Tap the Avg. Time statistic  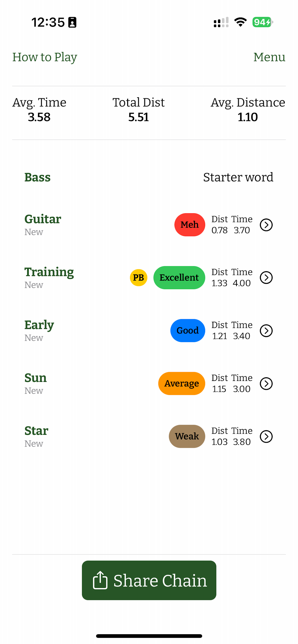pyautogui.click(x=39, y=110)
